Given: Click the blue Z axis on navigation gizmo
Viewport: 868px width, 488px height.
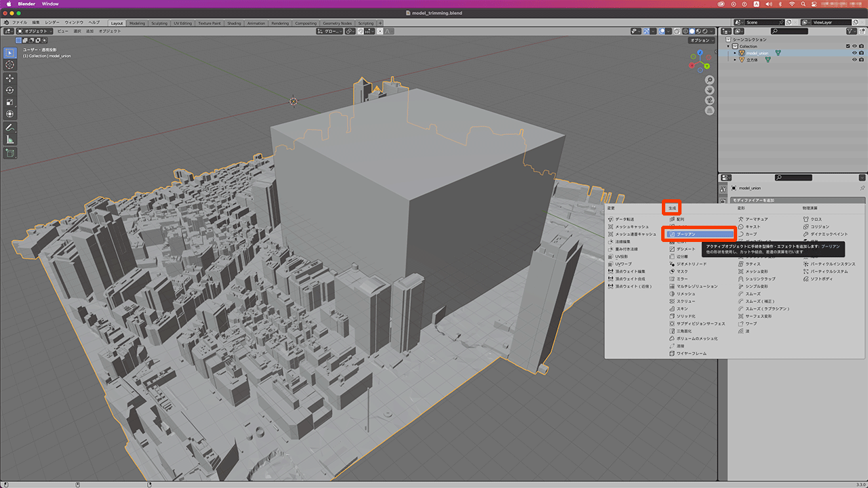Looking at the screenshot, I should click(700, 52).
